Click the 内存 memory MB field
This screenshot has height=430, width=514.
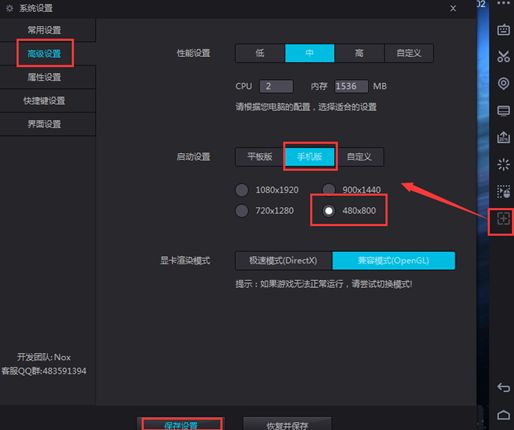point(351,86)
